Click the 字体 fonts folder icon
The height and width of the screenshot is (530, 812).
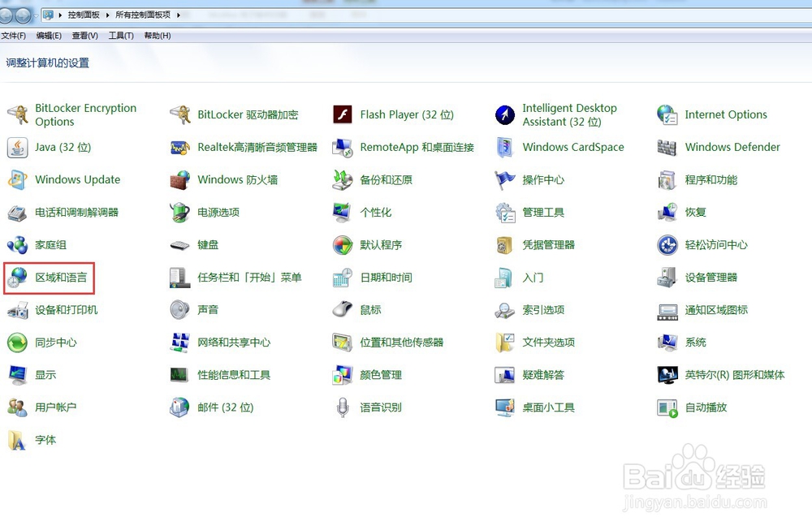coord(18,440)
